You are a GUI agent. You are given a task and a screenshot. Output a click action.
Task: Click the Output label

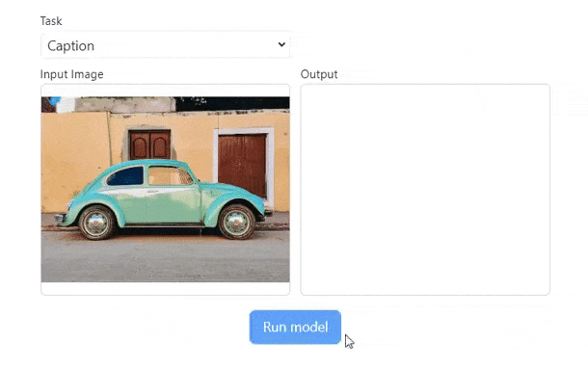click(x=319, y=74)
